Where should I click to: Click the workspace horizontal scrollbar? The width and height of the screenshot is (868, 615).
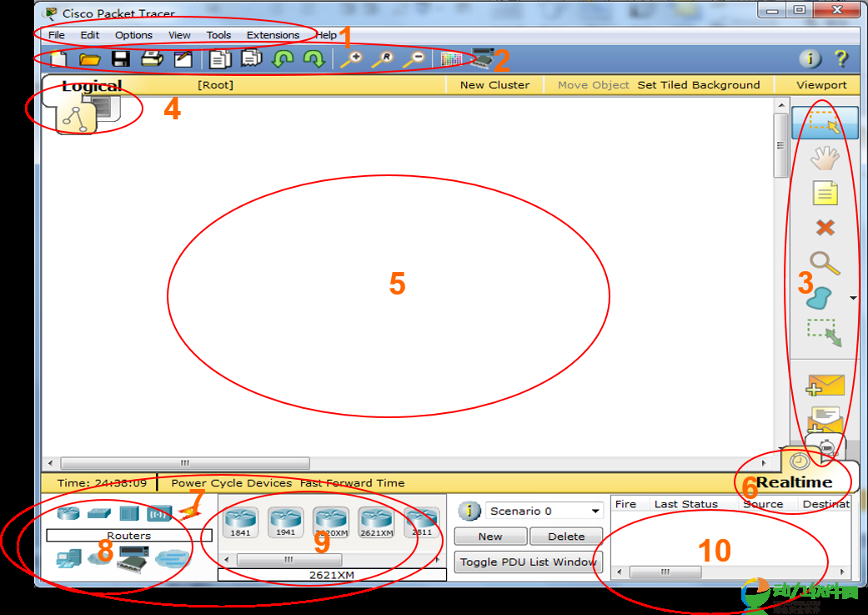click(x=185, y=463)
